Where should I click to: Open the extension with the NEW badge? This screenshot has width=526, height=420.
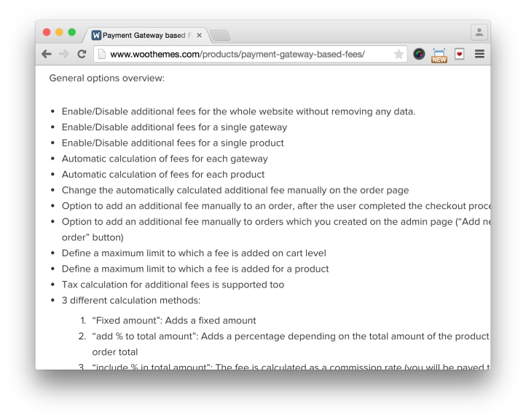tap(439, 55)
